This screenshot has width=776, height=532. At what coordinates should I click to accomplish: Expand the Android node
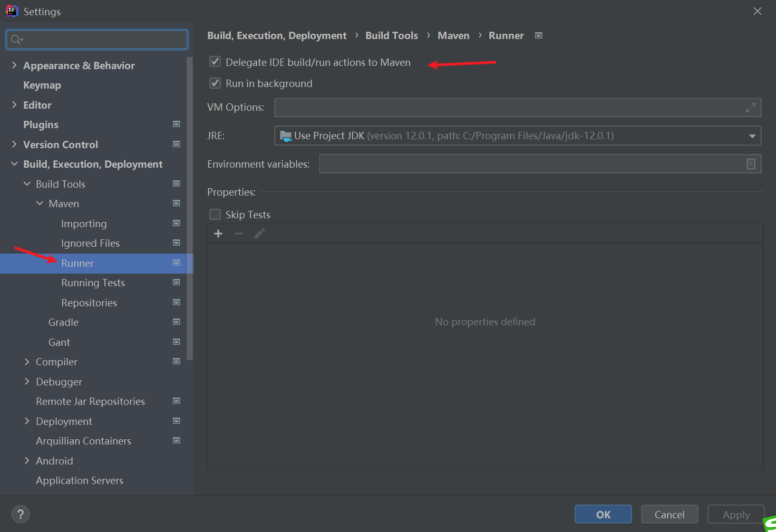[x=27, y=460]
